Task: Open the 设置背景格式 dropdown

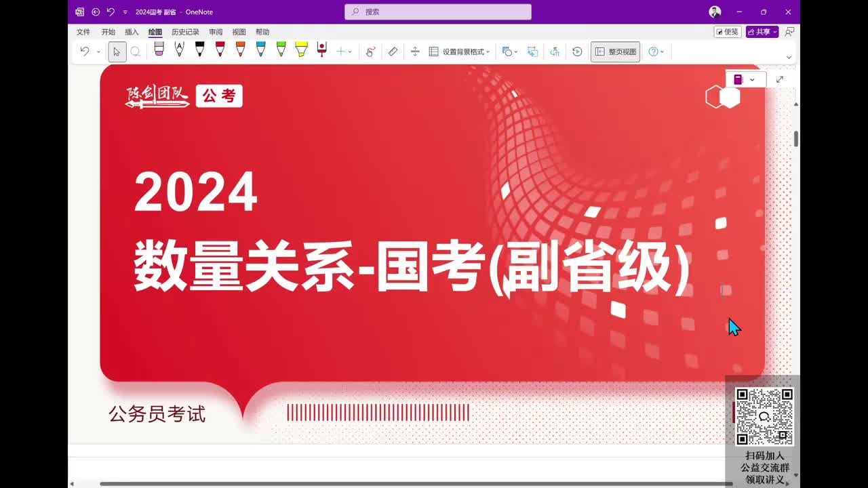Action: pos(459,52)
